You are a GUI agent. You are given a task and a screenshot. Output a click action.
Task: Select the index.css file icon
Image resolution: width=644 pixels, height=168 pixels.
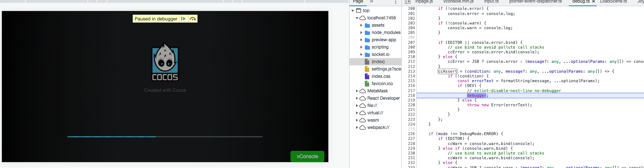coord(367,76)
